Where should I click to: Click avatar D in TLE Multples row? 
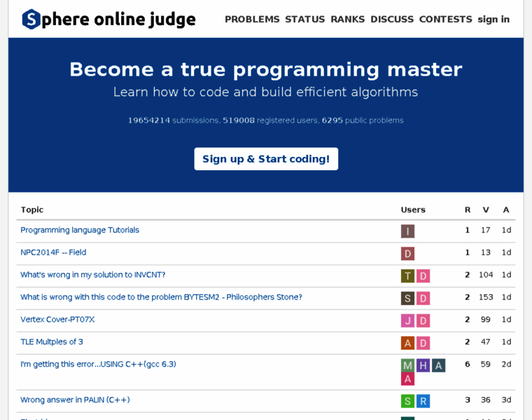(423, 343)
